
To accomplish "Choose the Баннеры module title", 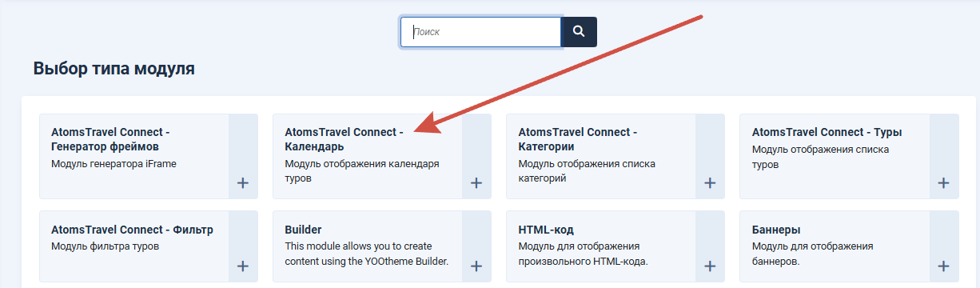I will (776, 230).
